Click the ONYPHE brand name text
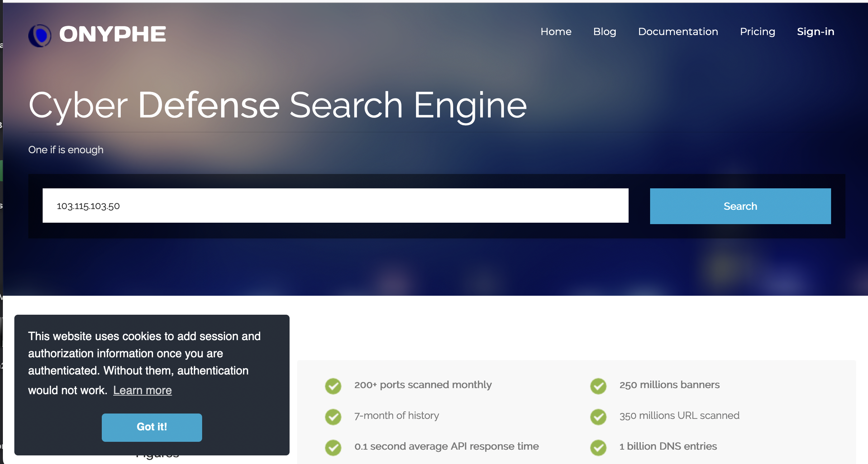 click(113, 34)
